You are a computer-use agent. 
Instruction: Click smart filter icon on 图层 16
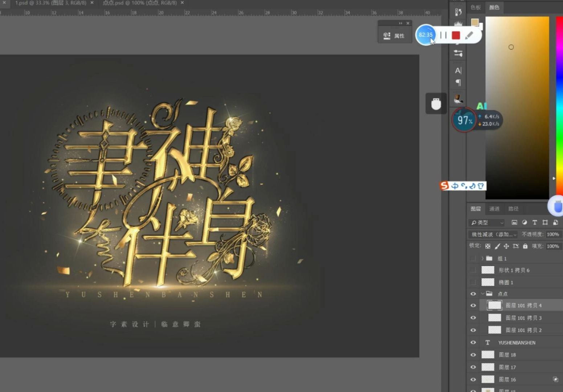tap(555, 379)
